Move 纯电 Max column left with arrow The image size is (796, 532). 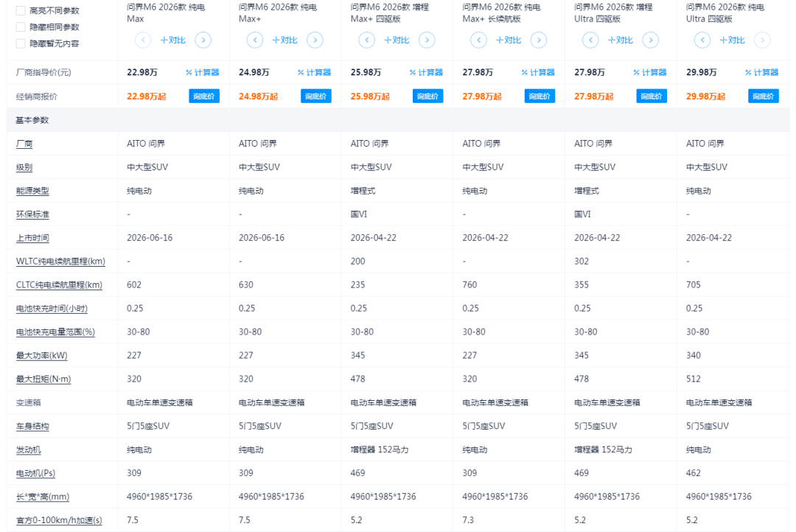143,40
